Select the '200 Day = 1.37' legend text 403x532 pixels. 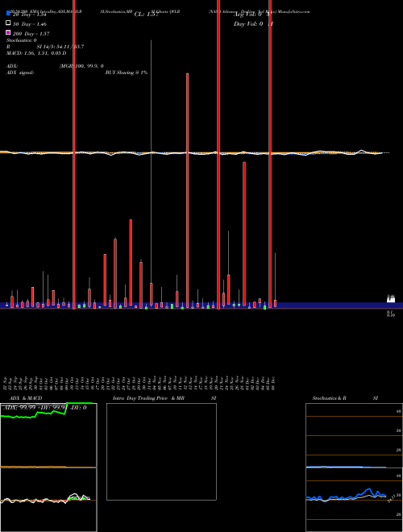(31, 34)
